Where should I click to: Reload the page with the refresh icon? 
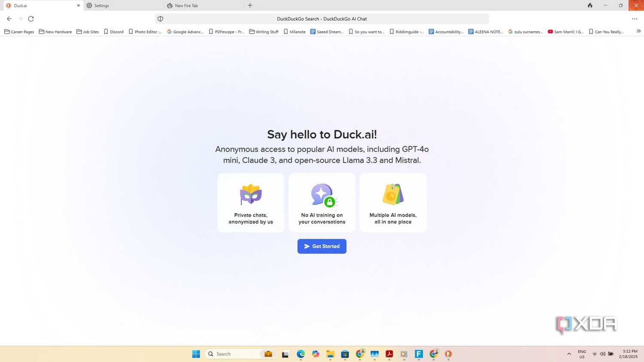pos(31,19)
